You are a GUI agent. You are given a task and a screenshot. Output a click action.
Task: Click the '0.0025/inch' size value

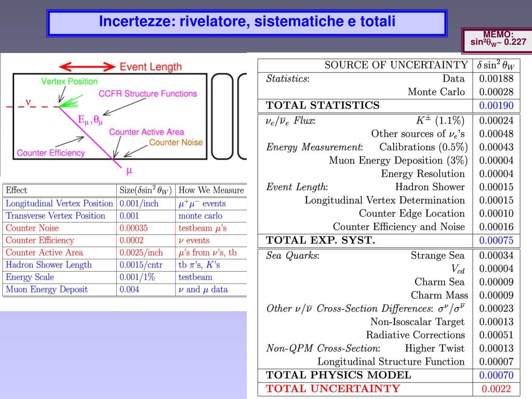(141, 252)
